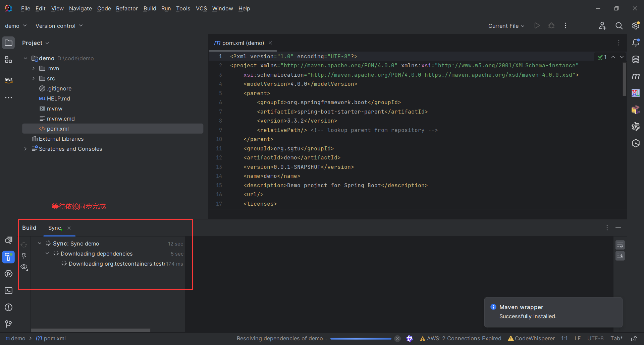644x345 pixels.
Task: Collapse Downloading dependencies node
Action: point(47,254)
